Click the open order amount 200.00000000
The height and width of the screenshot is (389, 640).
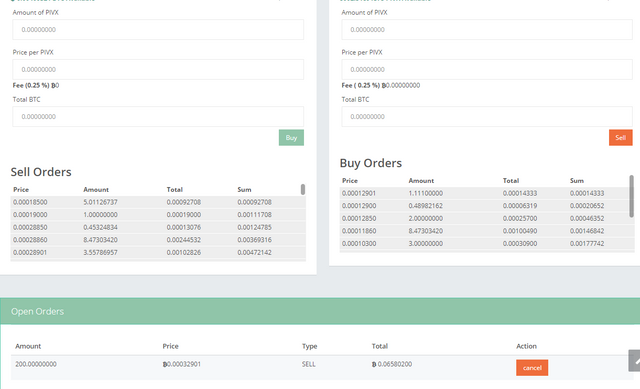pos(36,364)
